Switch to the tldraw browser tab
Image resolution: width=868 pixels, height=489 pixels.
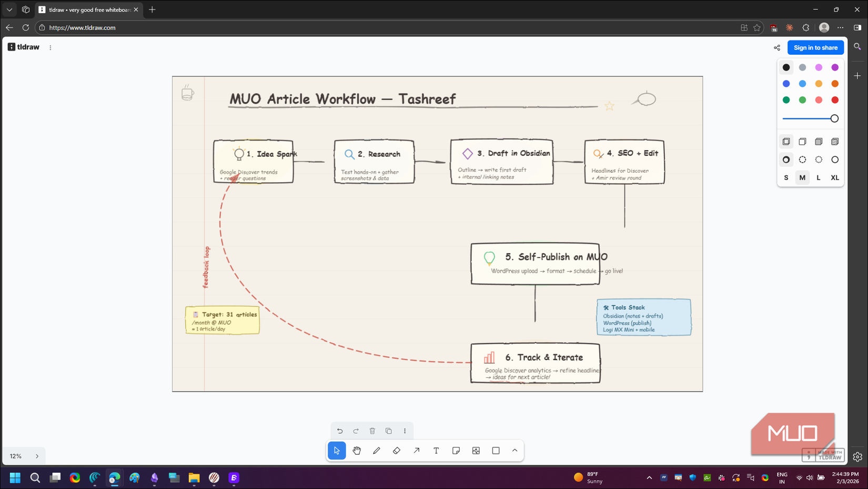coord(84,9)
